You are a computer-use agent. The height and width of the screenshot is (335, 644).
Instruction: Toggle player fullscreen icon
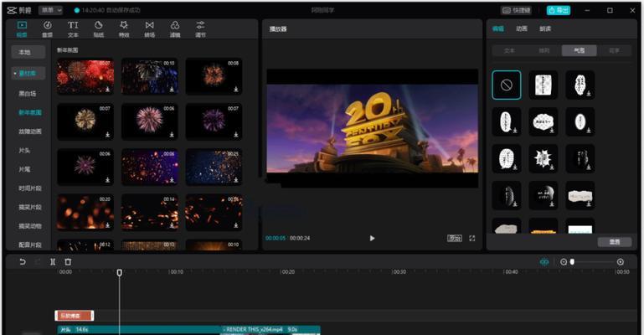coord(472,238)
